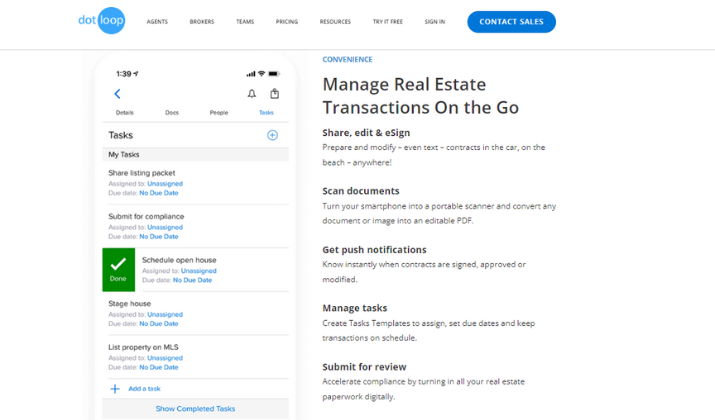Click the plus icon beside Add a task
715x420 pixels.
click(115, 389)
